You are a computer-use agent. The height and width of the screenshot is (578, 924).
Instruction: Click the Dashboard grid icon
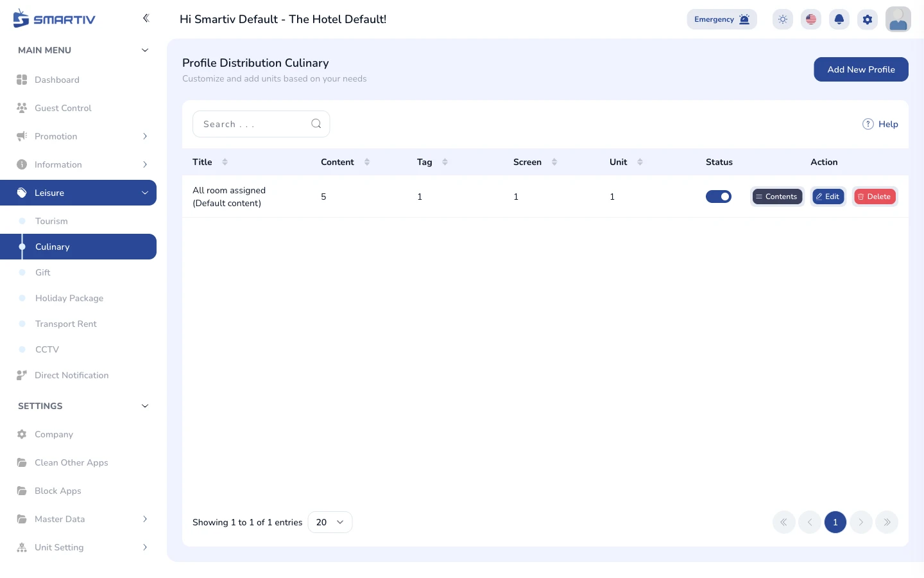coord(22,80)
